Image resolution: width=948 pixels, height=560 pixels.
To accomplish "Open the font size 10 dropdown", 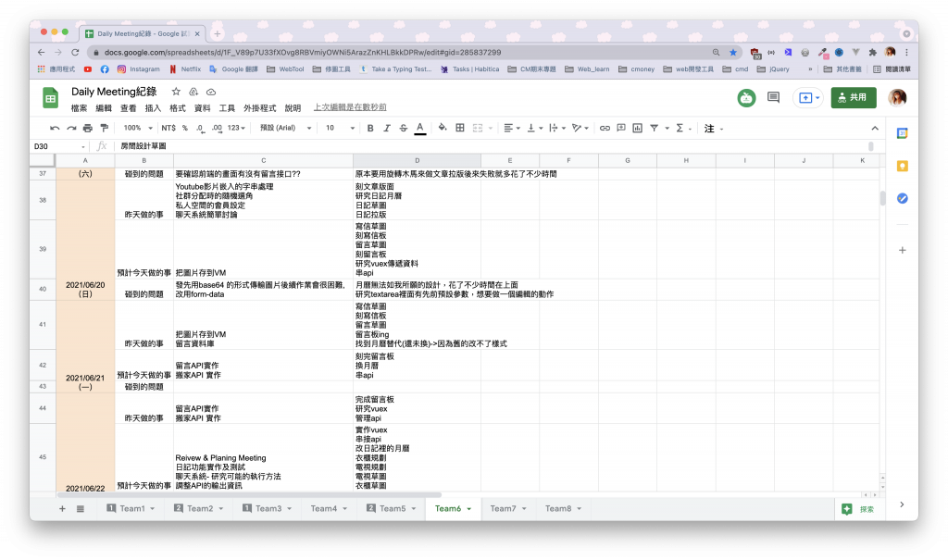I will click(x=340, y=129).
